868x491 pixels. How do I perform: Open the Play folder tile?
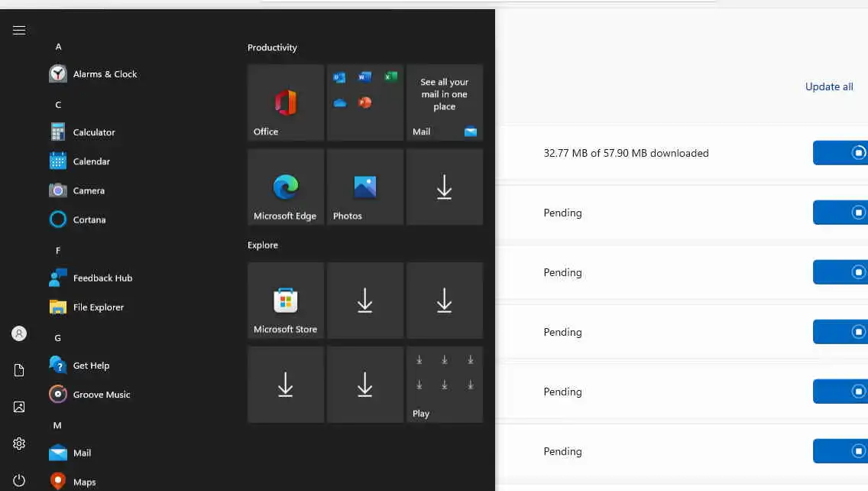445,385
